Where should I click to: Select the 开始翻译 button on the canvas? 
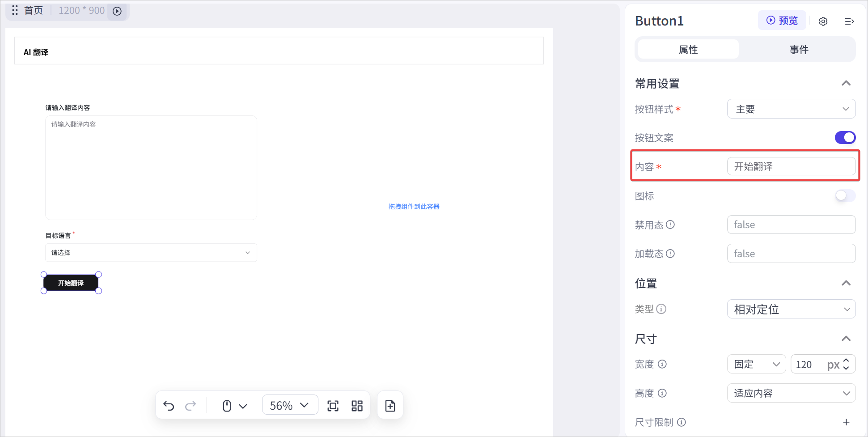click(x=71, y=283)
